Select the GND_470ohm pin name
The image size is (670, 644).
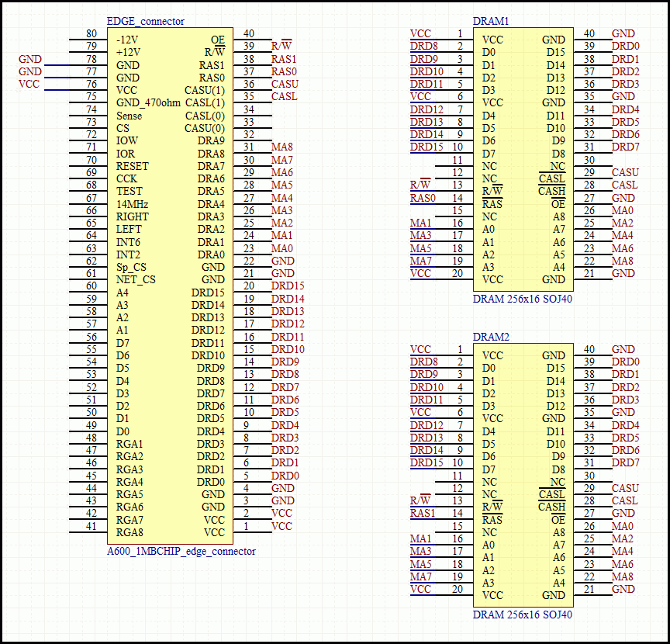pyautogui.click(x=148, y=103)
